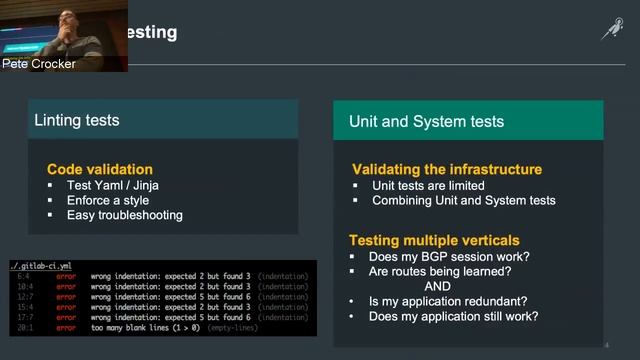This screenshot has height=360, width=640.
Task: Click 'too many blank lines' error line
Action: pos(138,328)
